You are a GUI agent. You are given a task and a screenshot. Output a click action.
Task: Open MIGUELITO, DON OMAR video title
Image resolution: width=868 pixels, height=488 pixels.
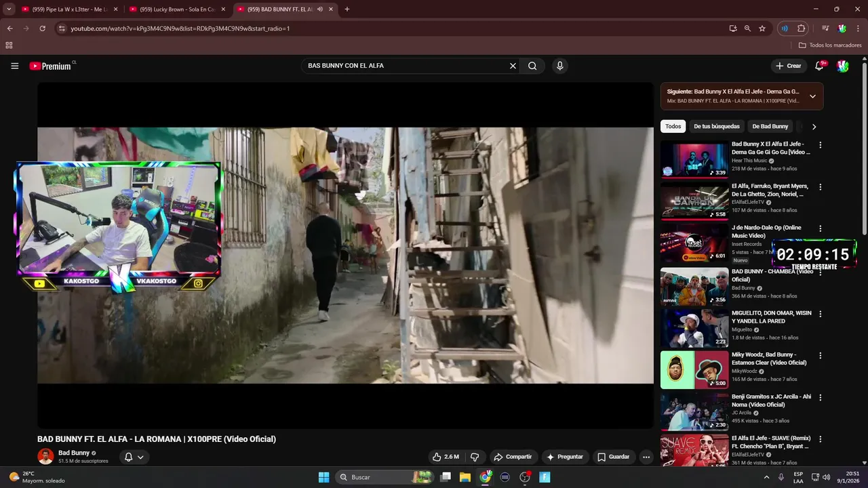[771, 317]
